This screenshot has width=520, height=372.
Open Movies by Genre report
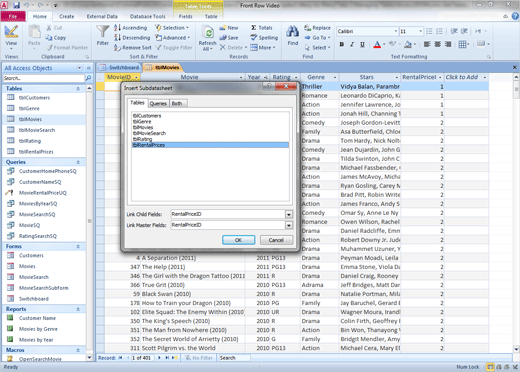click(x=38, y=329)
